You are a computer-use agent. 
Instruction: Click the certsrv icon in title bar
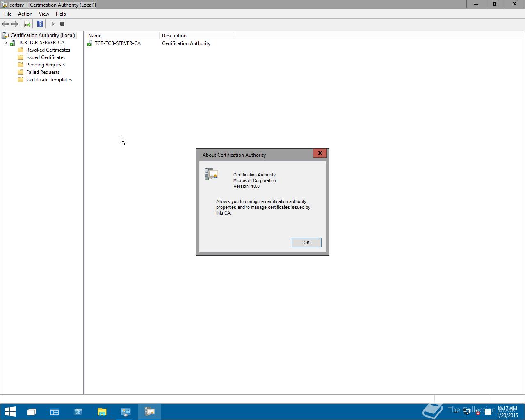click(x=4, y=5)
